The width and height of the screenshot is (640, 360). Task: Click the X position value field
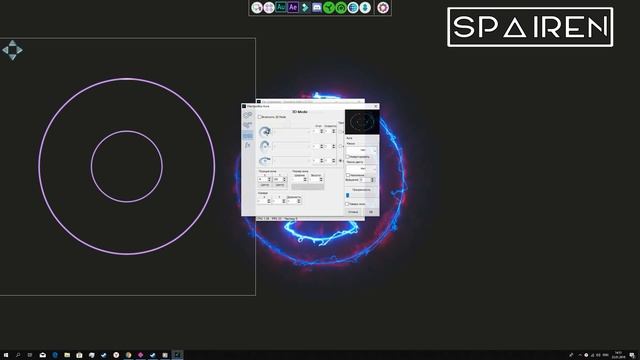coord(262,179)
